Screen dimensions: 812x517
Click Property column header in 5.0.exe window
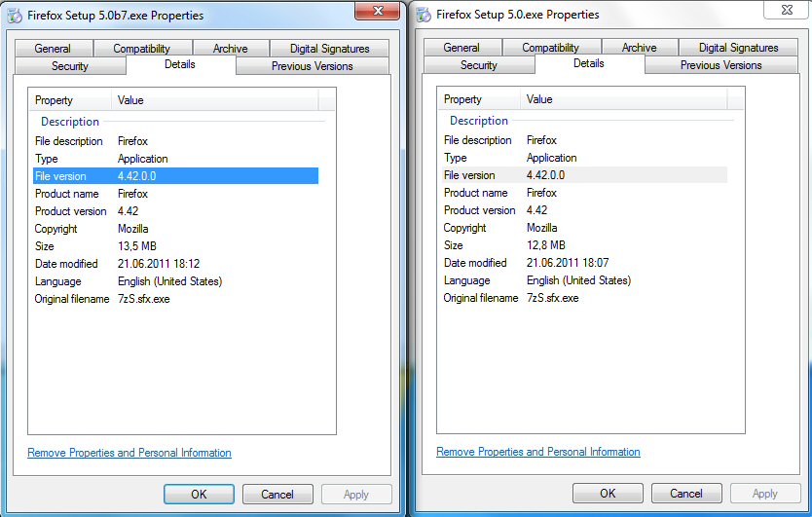point(479,99)
